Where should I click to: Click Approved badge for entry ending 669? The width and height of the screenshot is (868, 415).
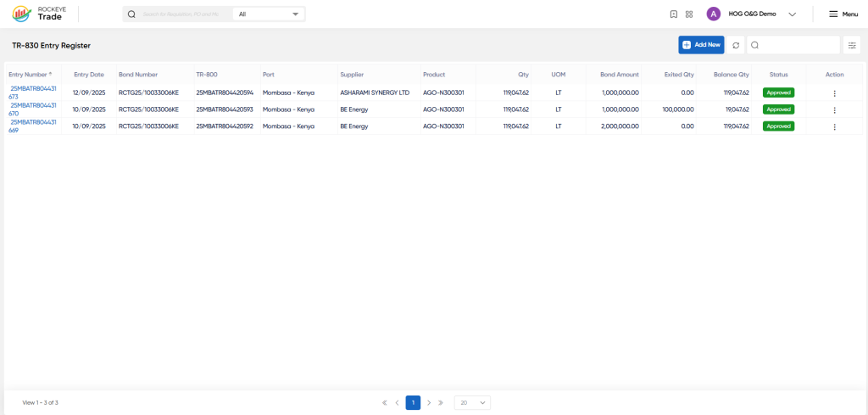click(x=778, y=126)
